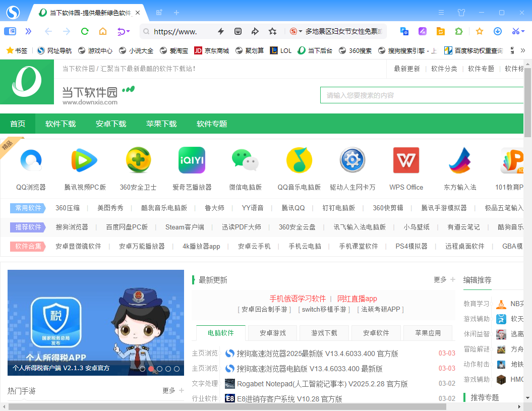Viewport: 532px width, 411px height.
Task: Open 微信电脑版 WeChat icon
Action: 245,160
